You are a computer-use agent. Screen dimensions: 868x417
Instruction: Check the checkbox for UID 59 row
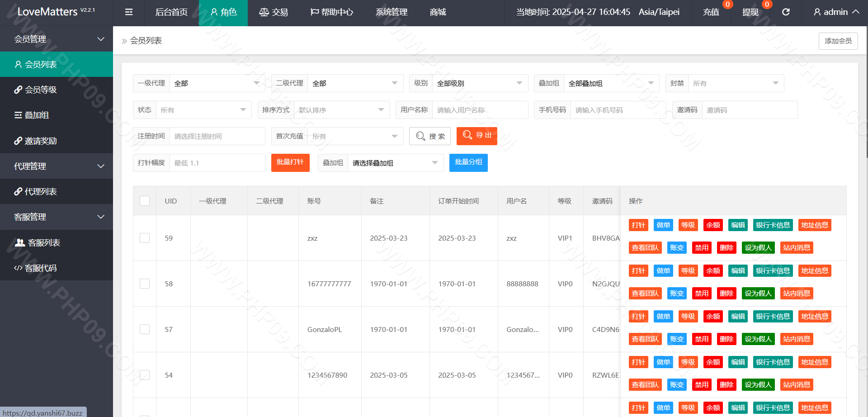point(145,238)
